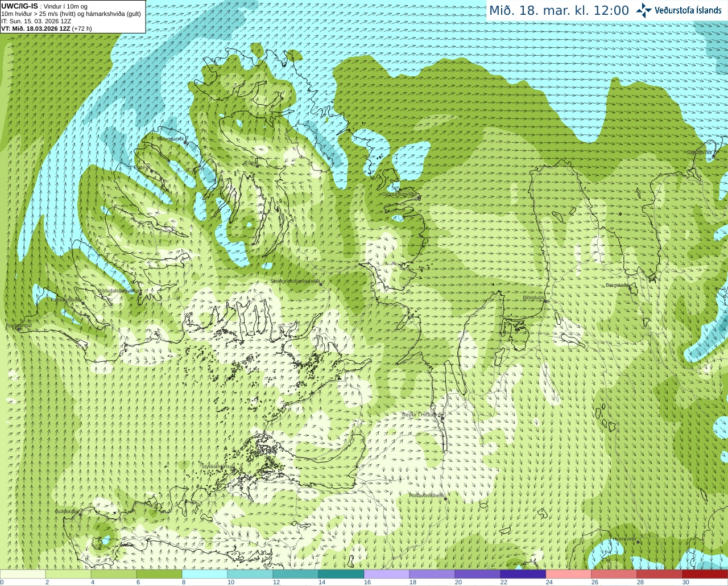This screenshot has width=728, height=586.
Task: Click the 'IT: Sun. 15. 03. 2026 12Z' line
Action: [36, 21]
